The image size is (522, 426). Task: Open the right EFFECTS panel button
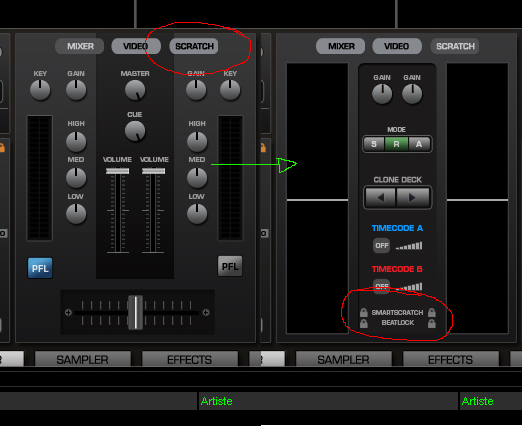pos(450,359)
